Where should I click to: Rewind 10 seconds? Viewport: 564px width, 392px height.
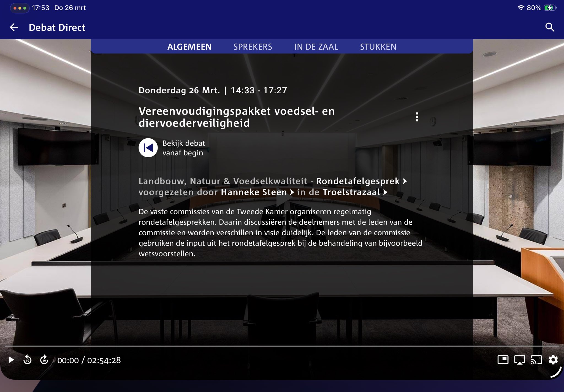(x=28, y=360)
